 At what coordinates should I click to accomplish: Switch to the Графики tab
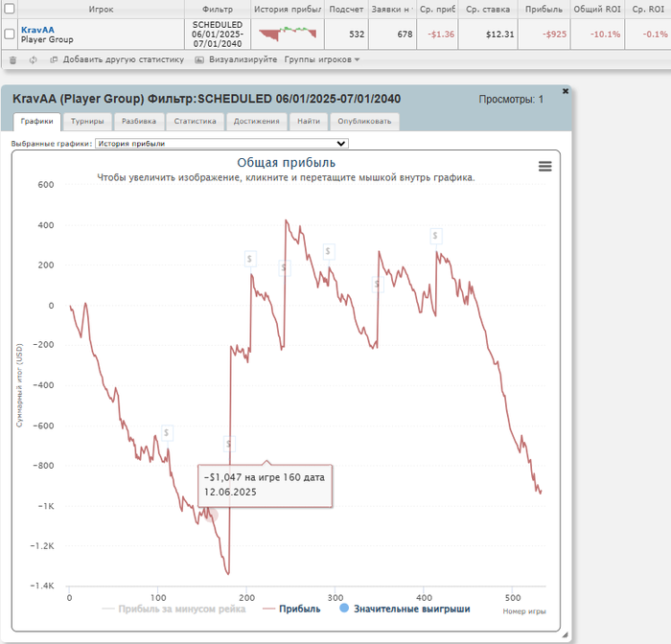[36, 122]
